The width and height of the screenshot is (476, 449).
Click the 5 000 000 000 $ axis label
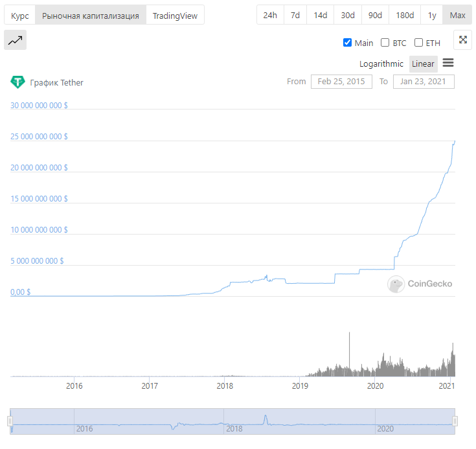point(37,260)
